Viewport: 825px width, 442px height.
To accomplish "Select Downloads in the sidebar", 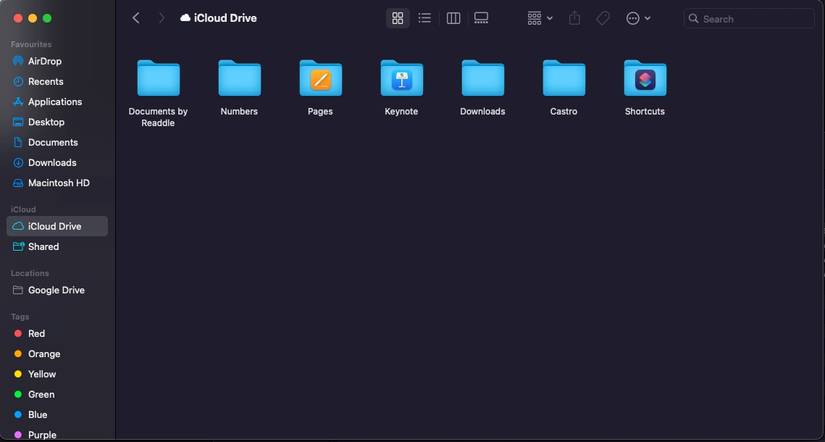I will click(57, 163).
